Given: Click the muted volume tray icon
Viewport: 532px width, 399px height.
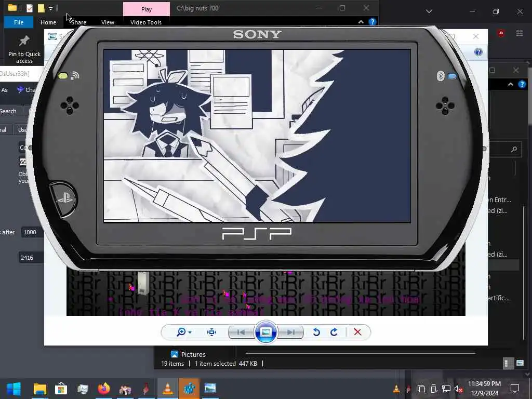Looking at the screenshot, I should (x=458, y=389).
